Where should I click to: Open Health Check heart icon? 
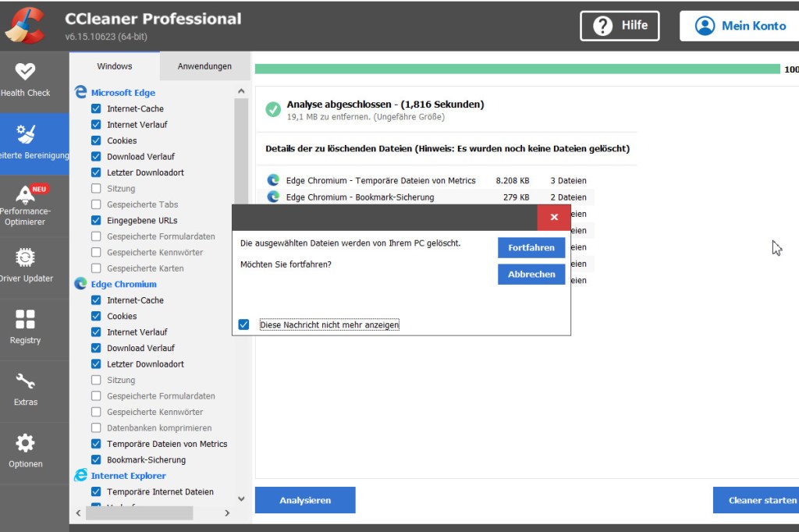(25, 71)
